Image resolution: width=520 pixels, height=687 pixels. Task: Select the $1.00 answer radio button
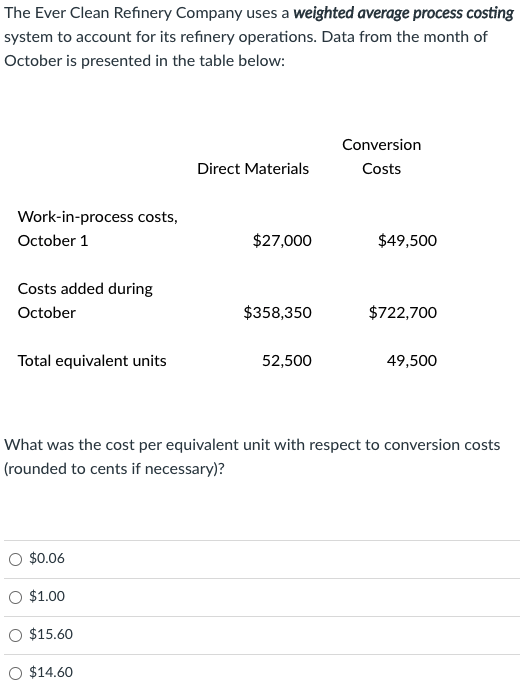point(15,597)
